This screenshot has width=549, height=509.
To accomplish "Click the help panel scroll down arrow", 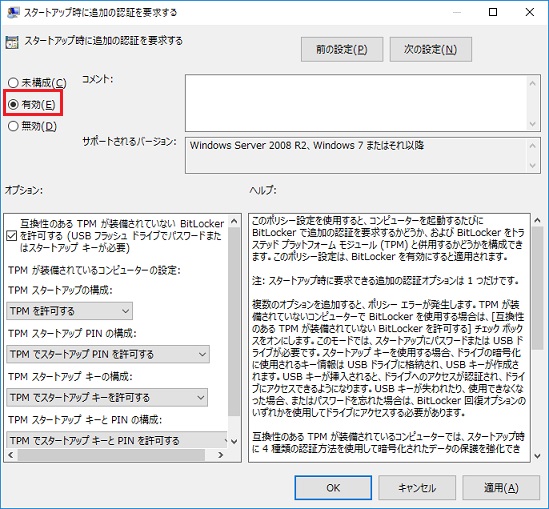I will [x=537, y=456].
